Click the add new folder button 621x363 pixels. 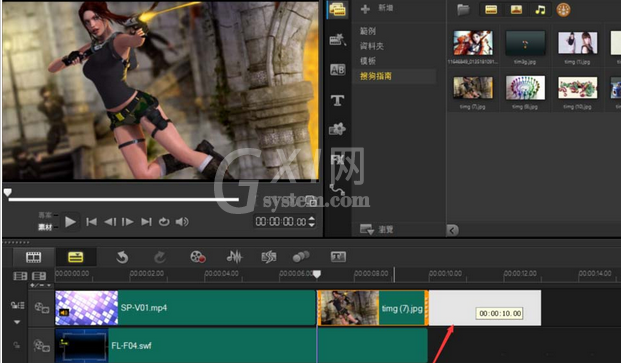click(x=376, y=8)
